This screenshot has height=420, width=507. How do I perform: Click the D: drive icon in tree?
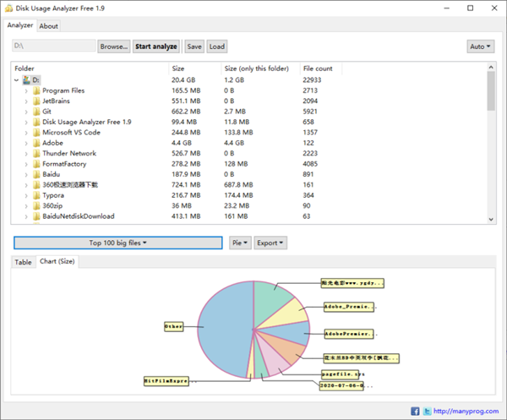[26, 79]
